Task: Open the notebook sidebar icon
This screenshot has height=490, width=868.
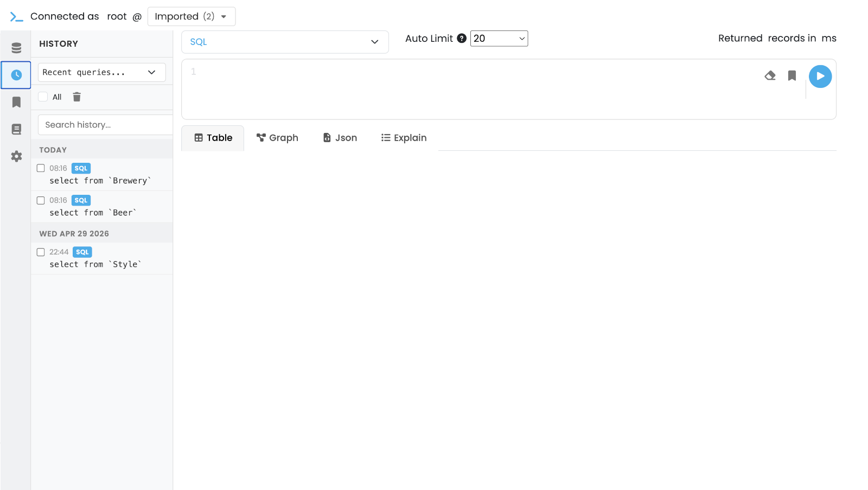Action: click(16, 129)
